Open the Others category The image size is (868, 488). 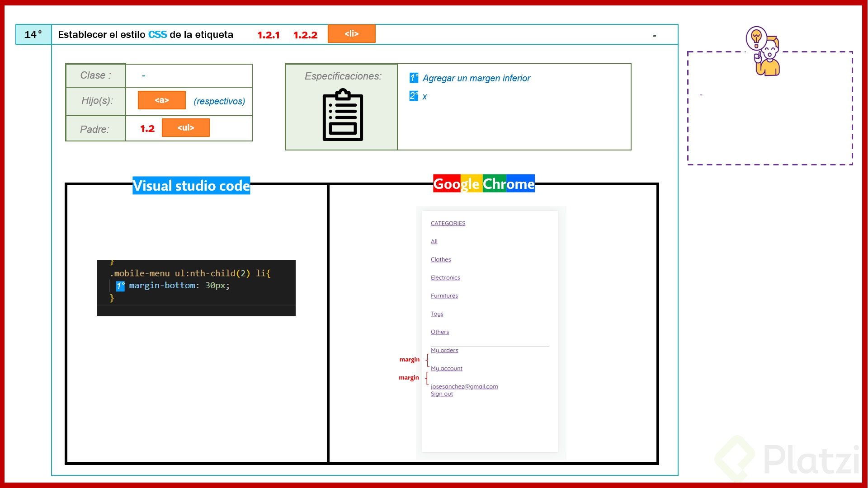(439, 332)
